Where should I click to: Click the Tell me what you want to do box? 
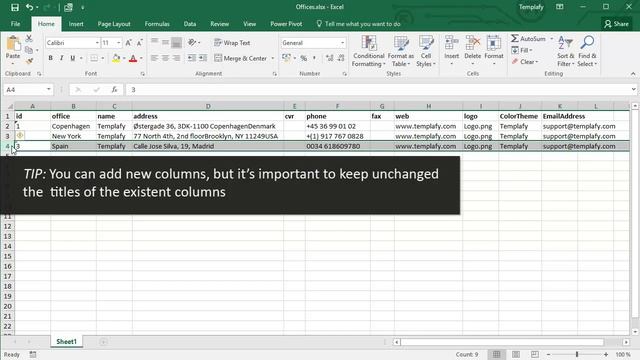(x=358, y=24)
